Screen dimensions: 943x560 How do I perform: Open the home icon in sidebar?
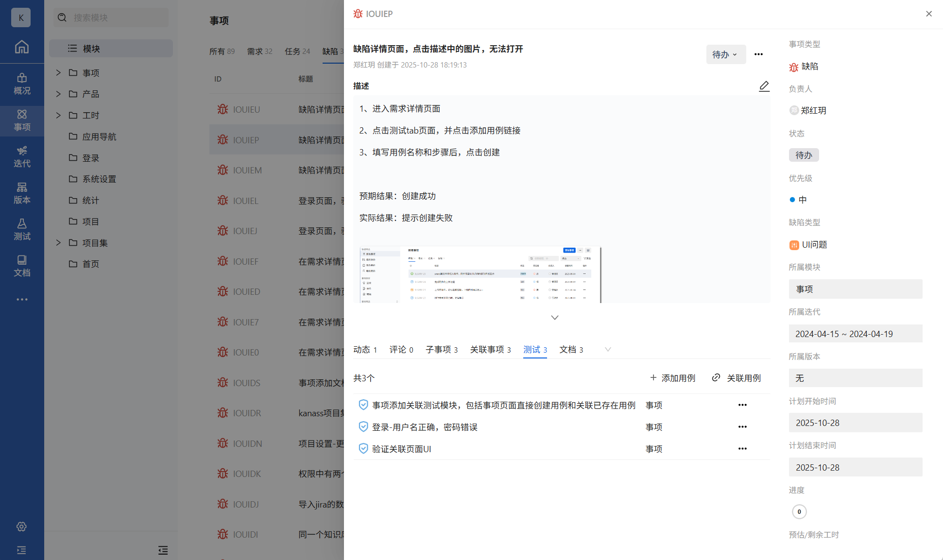tap(22, 47)
